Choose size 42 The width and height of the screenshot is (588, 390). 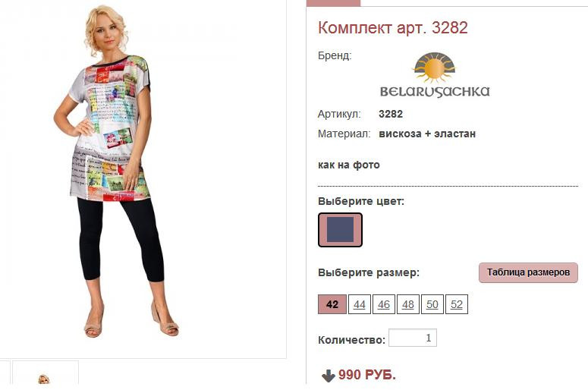pyautogui.click(x=332, y=304)
